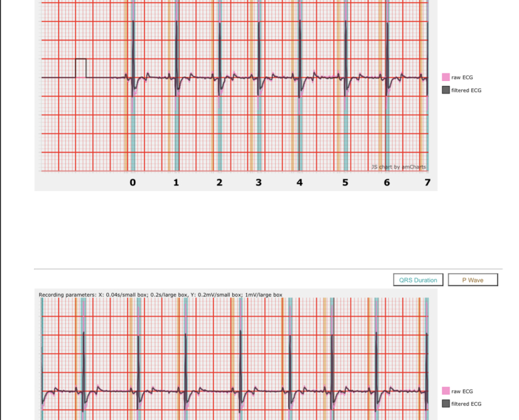Click beat label 2 on the time axis

(x=219, y=182)
